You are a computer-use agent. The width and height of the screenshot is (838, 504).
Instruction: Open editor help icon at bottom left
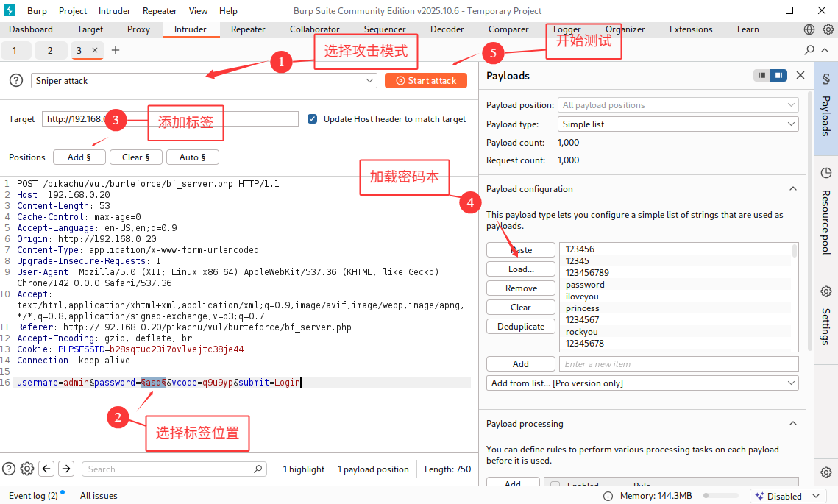9,469
